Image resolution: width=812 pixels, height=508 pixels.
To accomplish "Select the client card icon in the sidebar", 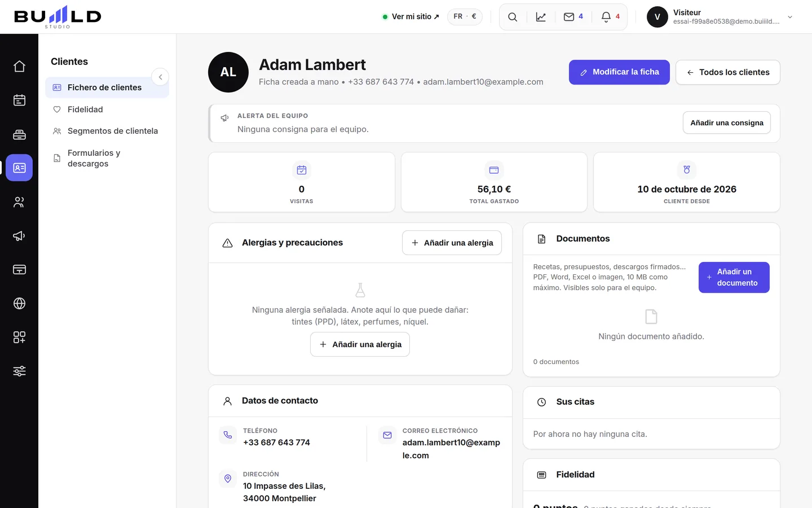I will (19, 168).
